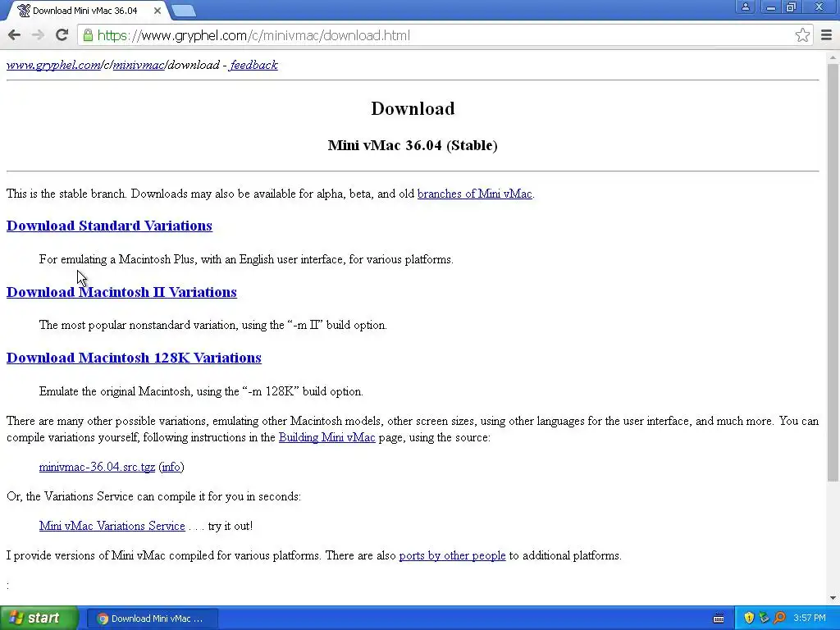This screenshot has height=630, width=840.
Task: Click the browser forward arrow
Action: 38,35
